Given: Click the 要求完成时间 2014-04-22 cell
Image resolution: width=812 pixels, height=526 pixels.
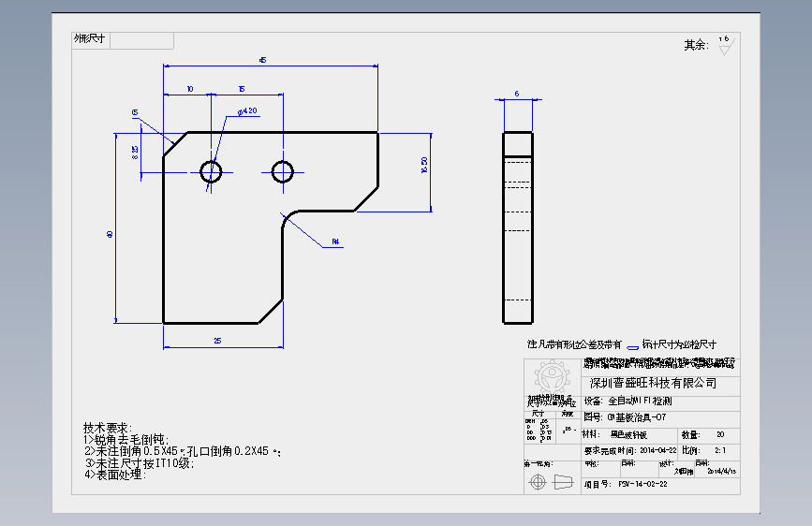Looking at the screenshot, I should click(x=629, y=450).
